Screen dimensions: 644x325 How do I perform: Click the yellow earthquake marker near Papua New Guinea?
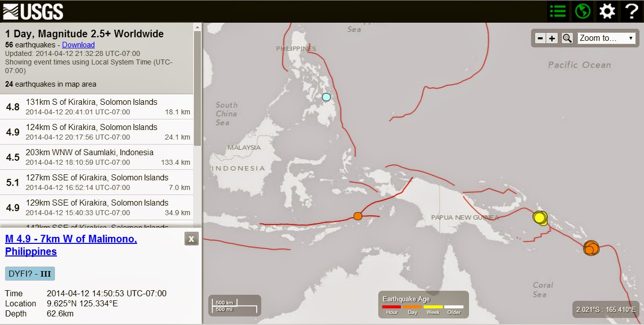pos(539,218)
